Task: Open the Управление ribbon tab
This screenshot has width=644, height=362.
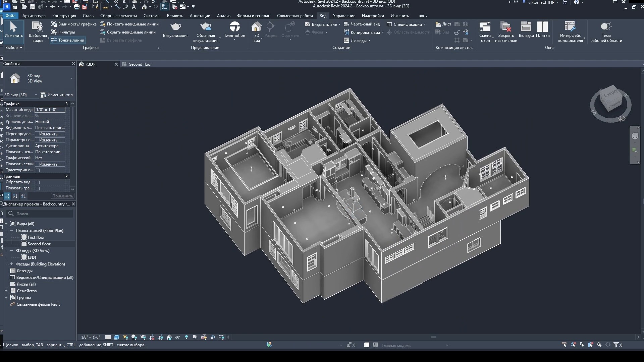Action: tap(344, 15)
